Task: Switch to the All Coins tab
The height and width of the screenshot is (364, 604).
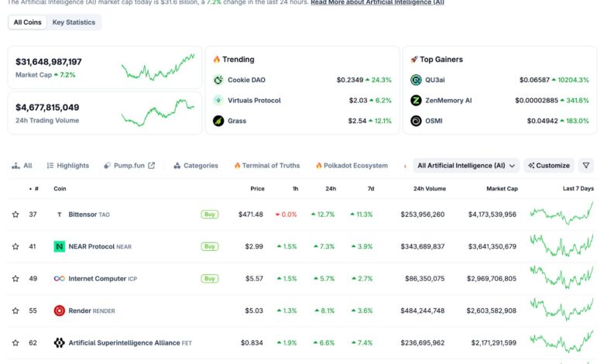Action: (x=27, y=22)
